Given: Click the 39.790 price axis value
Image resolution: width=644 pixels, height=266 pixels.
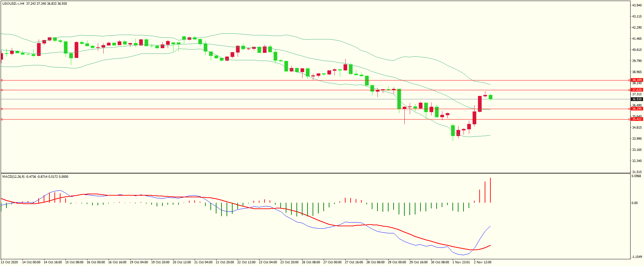Looking at the screenshot, I should pyautogui.click(x=637, y=61).
